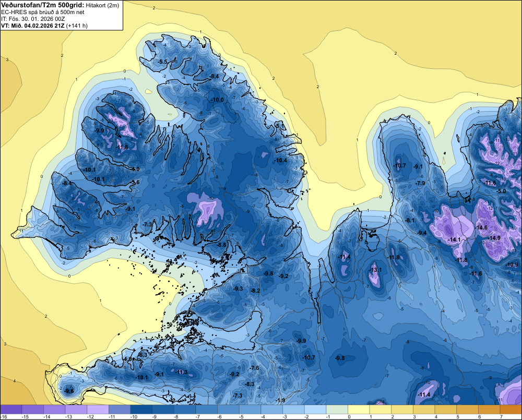Click the legend swatch between -13 and -12
Viewport: 522px width, 420px height.
pyautogui.click(x=76, y=410)
